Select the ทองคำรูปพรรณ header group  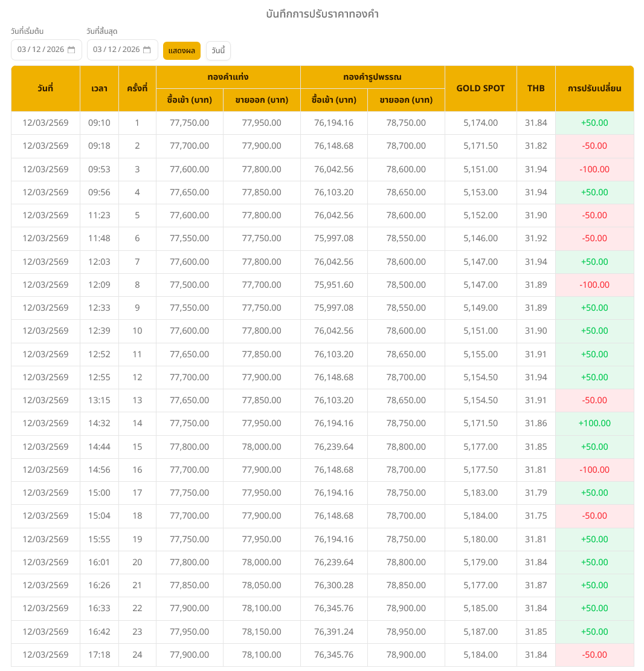(372, 77)
